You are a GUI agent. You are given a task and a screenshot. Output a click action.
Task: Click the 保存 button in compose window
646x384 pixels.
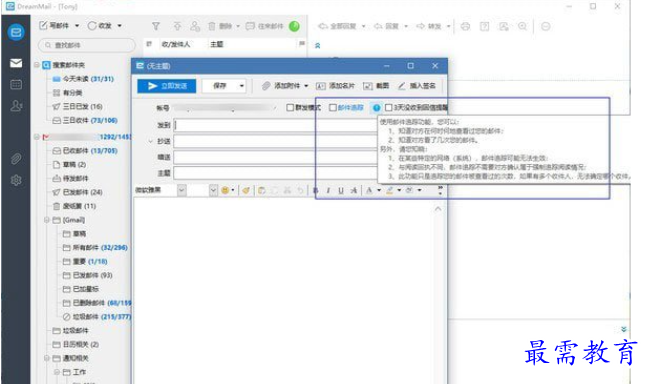pos(220,86)
